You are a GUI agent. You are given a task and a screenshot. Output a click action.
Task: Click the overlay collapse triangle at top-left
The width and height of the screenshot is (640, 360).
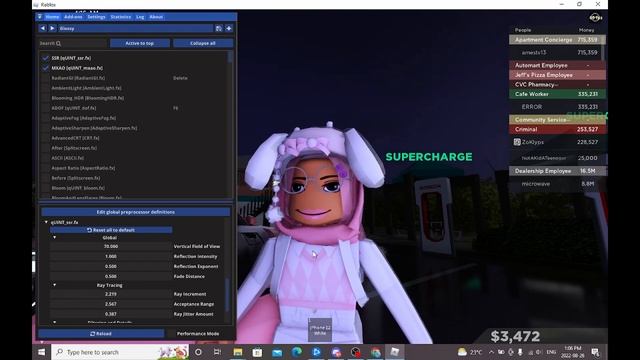point(40,17)
